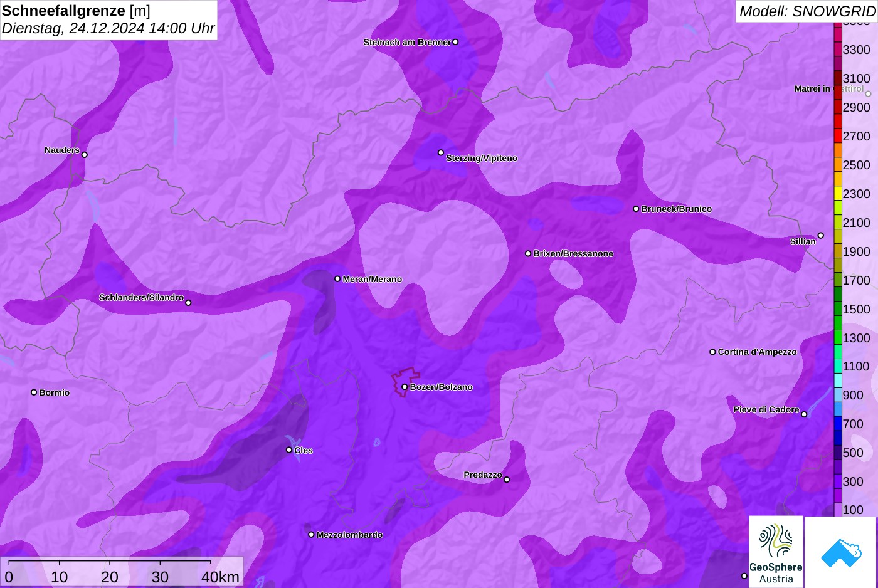Click the Nauders location marker
The image size is (878, 588).
[x=85, y=155]
